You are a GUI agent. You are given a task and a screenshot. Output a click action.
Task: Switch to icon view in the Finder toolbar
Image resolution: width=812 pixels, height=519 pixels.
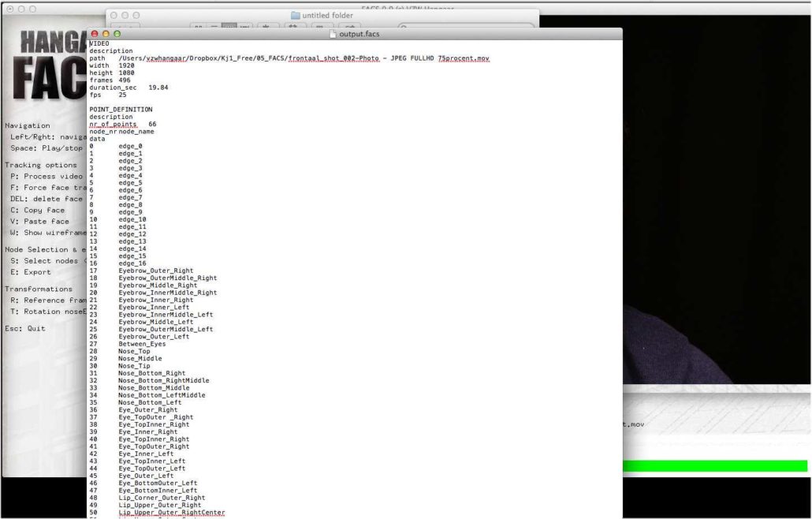tap(199, 26)
